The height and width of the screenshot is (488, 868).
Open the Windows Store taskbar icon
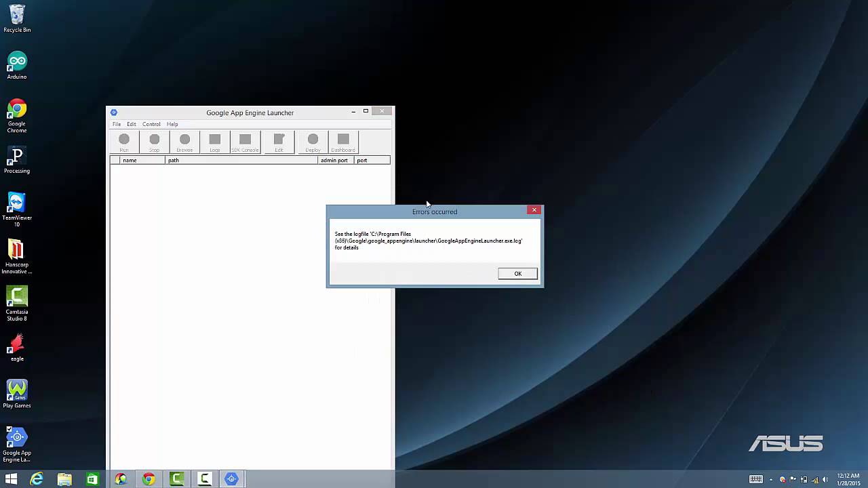pos(92,479)
